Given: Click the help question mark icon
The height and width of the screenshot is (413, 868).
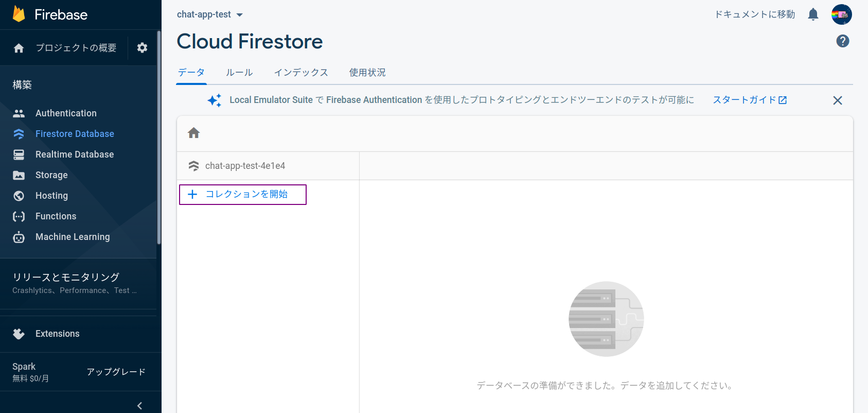Looking at the screenshot, I should click(843, 41).
